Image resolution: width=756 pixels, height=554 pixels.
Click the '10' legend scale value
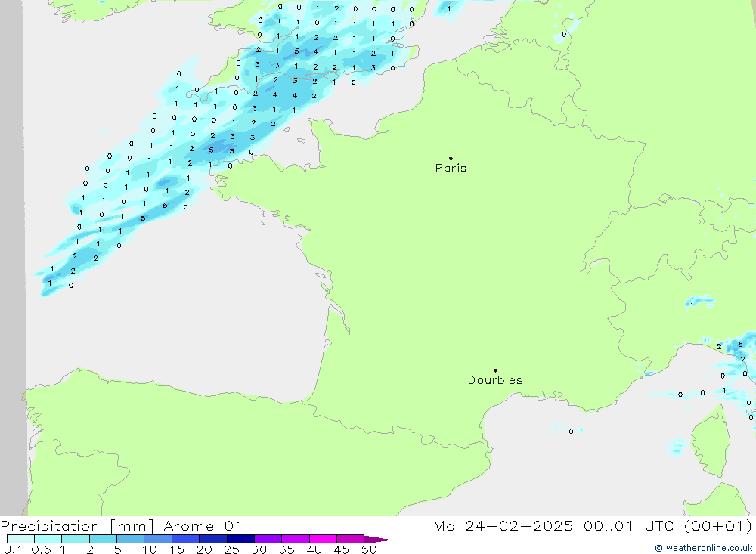pyautogui.click(x=150, y=549)
